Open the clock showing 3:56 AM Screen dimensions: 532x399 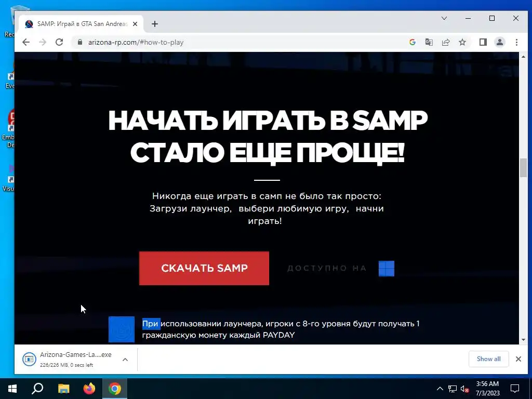487,389
